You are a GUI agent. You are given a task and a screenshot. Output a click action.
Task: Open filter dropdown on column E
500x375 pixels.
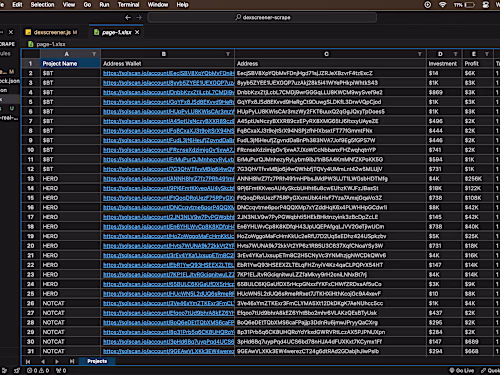(x=487, y=54)
